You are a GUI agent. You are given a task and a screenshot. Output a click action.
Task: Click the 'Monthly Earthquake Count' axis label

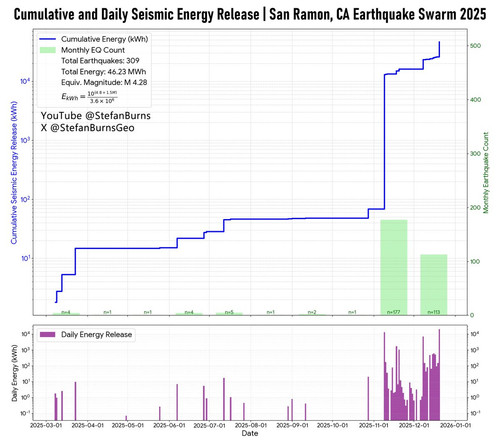tap(486, 173)
